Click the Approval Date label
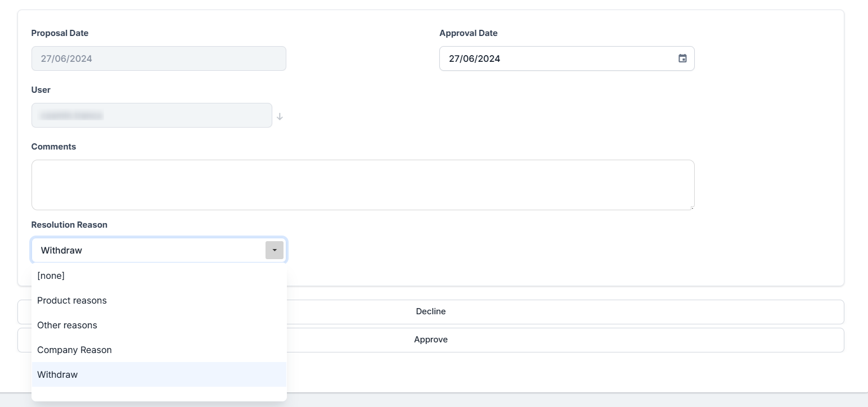Screen dimensions: 868x407 [468, 33]
